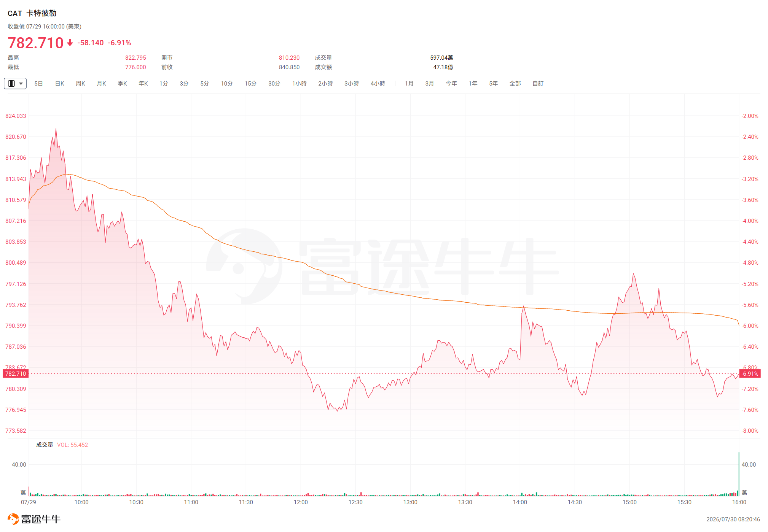Pick the 10分 interval
Viewport: 768px width, 532px height.
click(x=227, y=83)
